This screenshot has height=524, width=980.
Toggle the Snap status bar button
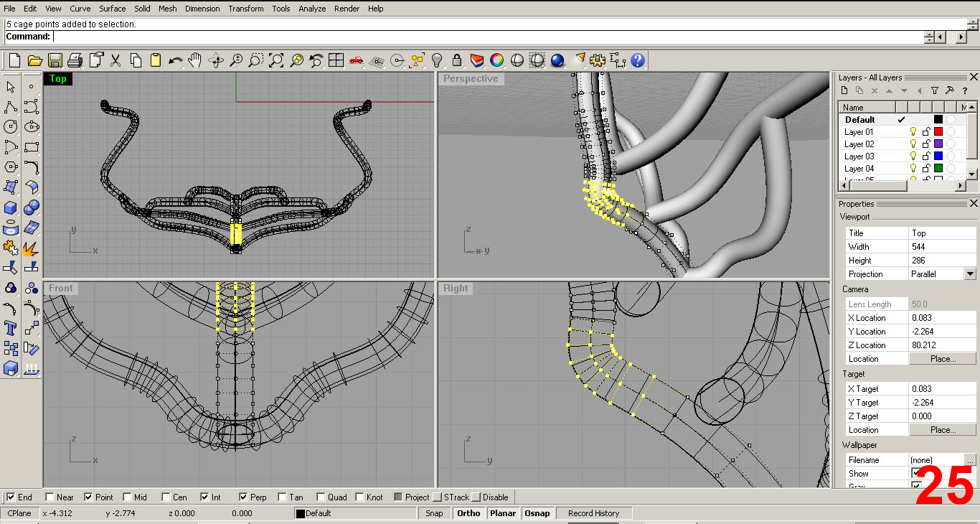434,513
